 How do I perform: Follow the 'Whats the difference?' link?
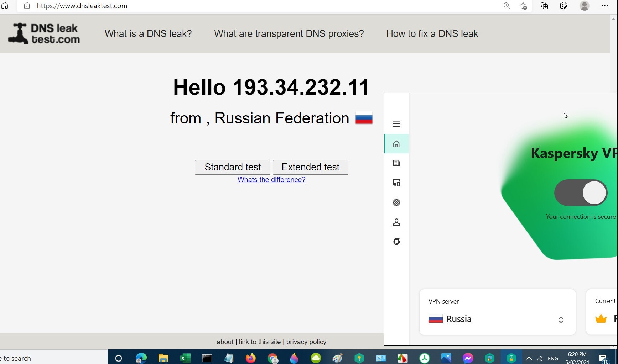pos(271,180)
